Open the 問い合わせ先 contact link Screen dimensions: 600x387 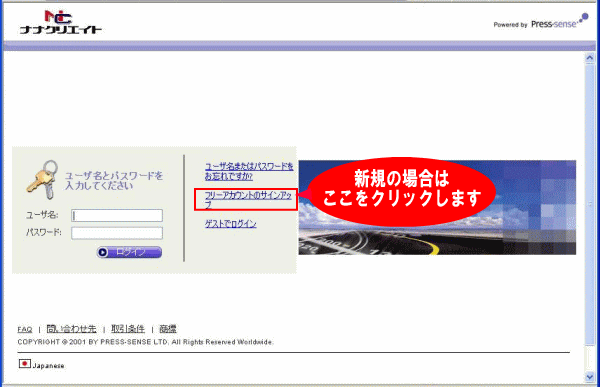[72, 329]
